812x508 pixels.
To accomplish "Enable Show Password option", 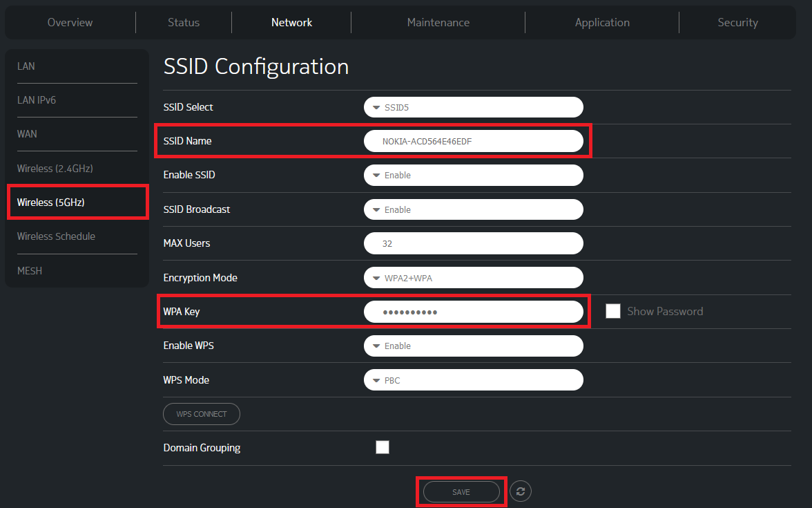I will pyautogui.click(x=613, y=311).
